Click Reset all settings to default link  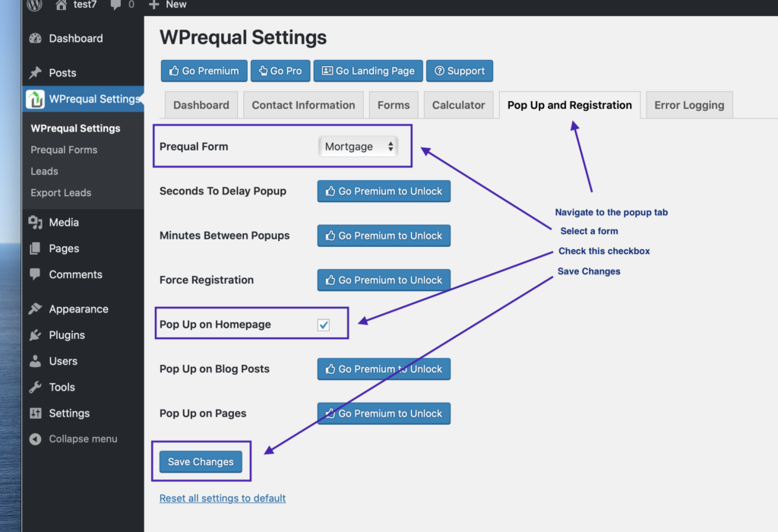click(223, 498)
